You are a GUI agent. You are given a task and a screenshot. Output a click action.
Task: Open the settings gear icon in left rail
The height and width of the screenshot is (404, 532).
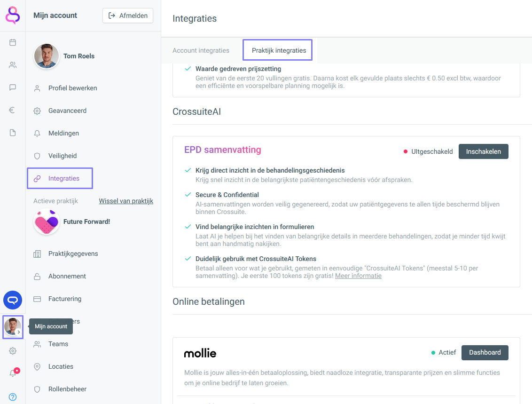tap(13, 351)
